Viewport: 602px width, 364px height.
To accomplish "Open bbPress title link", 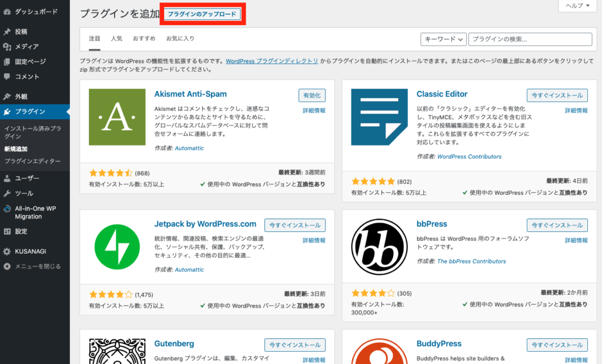I will tap(432, 224).
